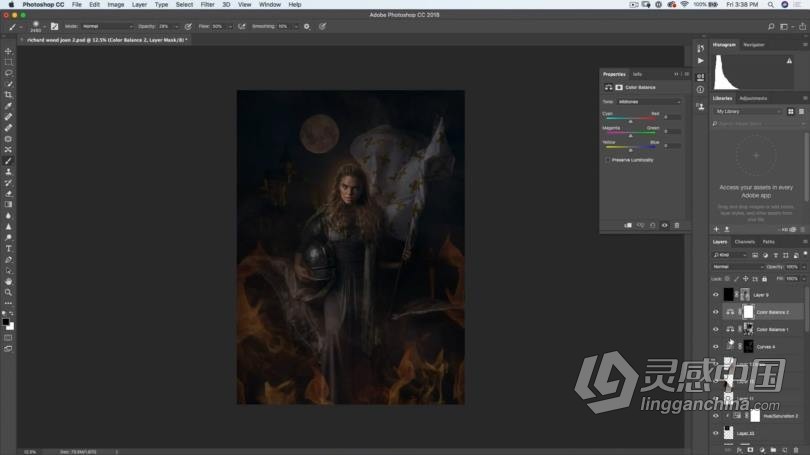Select the Gradient tool
Screen dimensions: 810x455
[x=8, y=205]
